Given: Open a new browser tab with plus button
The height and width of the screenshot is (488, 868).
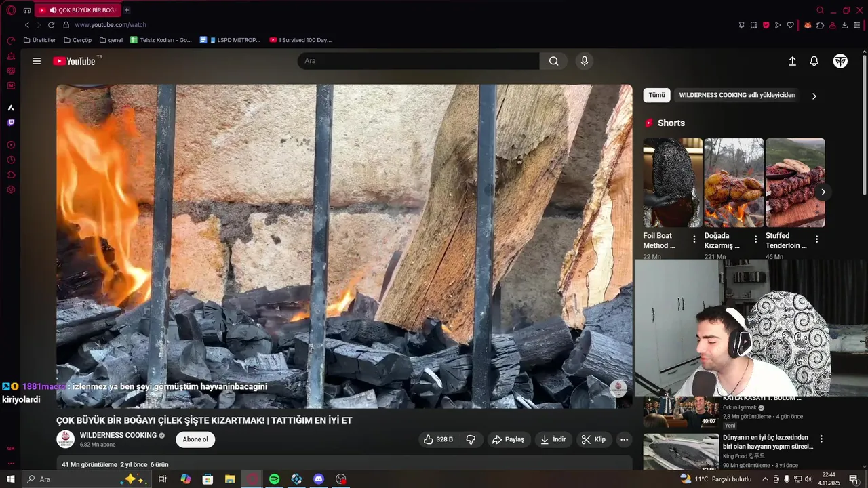Looking at the screenshot, I should [x=127, y=10].
